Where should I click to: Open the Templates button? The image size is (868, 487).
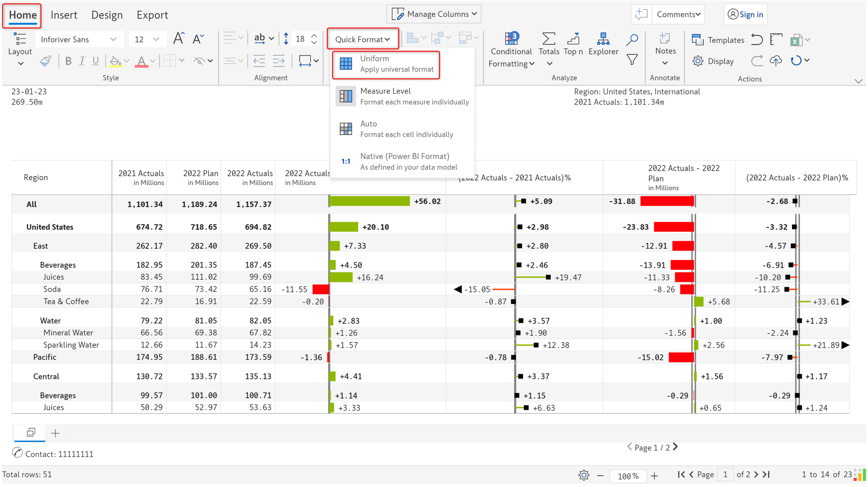pyautogui.click(x=718, y=40)
